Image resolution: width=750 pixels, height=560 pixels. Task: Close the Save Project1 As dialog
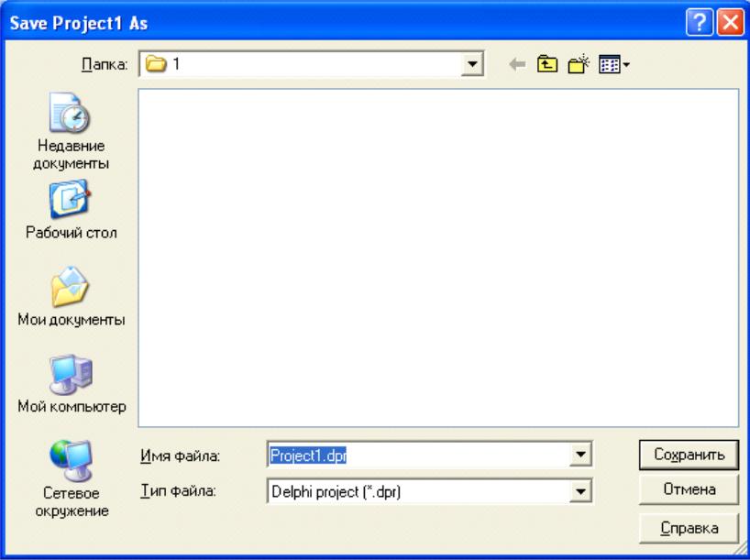(730, 23)
